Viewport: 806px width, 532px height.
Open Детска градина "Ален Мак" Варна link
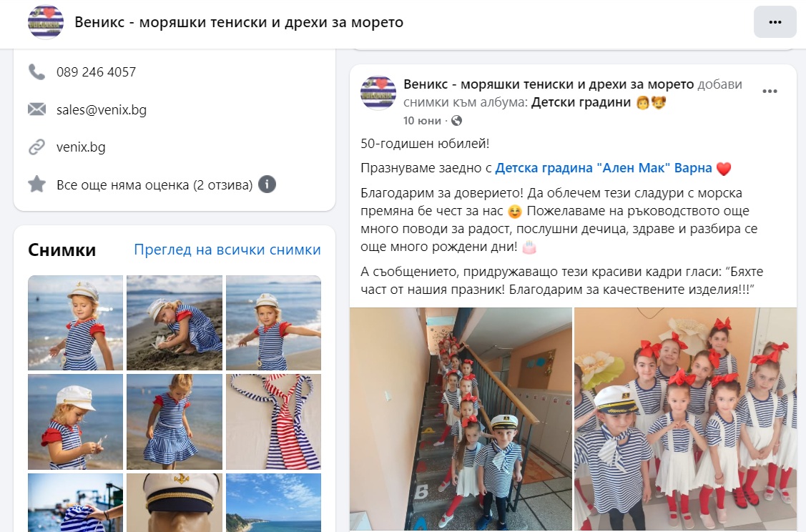point(604,168)
